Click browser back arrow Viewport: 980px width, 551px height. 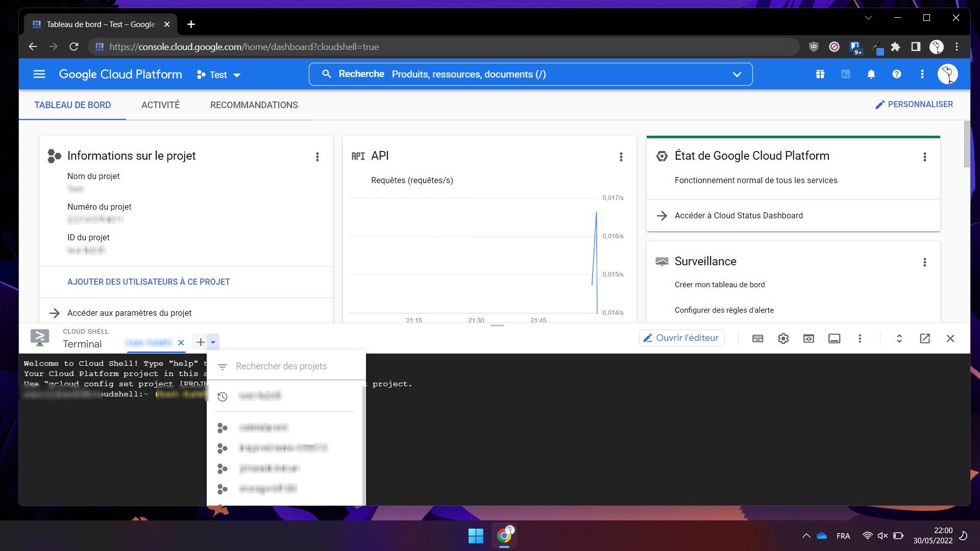(33, 47)
